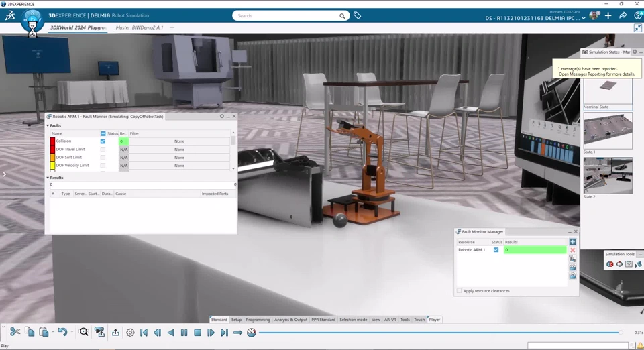The width and height of the screenshot is (644, 350).
Task: Enable the DOF Soft Limit checkbox
Action: 103,157
